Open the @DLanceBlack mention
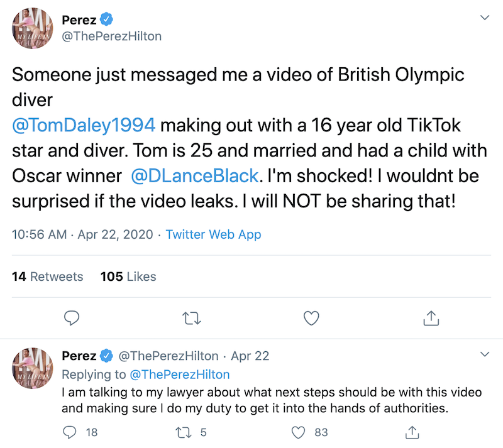This screenshot has height=448, width=503. point(194,175)
